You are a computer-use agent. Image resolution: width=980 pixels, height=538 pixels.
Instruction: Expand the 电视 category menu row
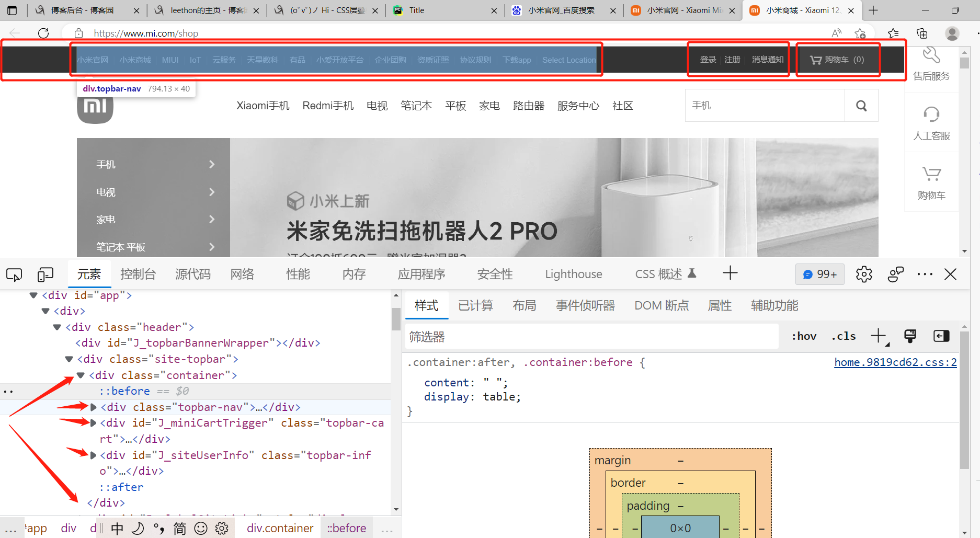tap(154, 192)
